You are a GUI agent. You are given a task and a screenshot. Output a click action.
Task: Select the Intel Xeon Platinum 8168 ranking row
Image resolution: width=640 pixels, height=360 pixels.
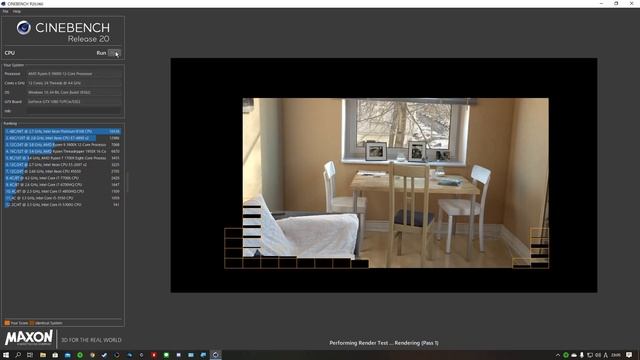[63, 131]
